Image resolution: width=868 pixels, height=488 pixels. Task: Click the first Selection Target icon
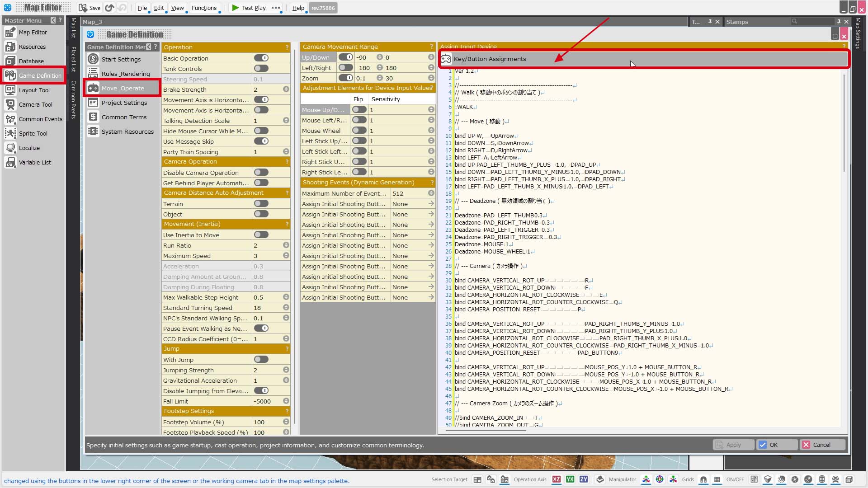[x=477, y=479]
